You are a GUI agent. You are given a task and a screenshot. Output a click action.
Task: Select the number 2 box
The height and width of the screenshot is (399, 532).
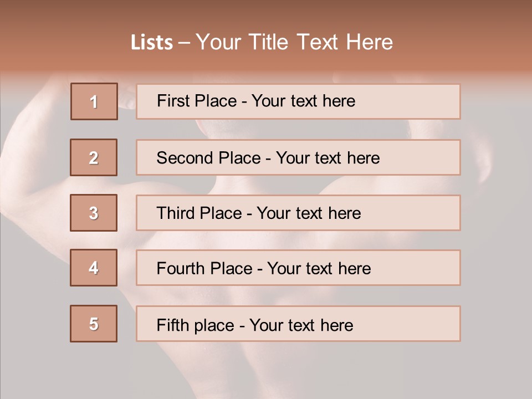coord(94,157)
